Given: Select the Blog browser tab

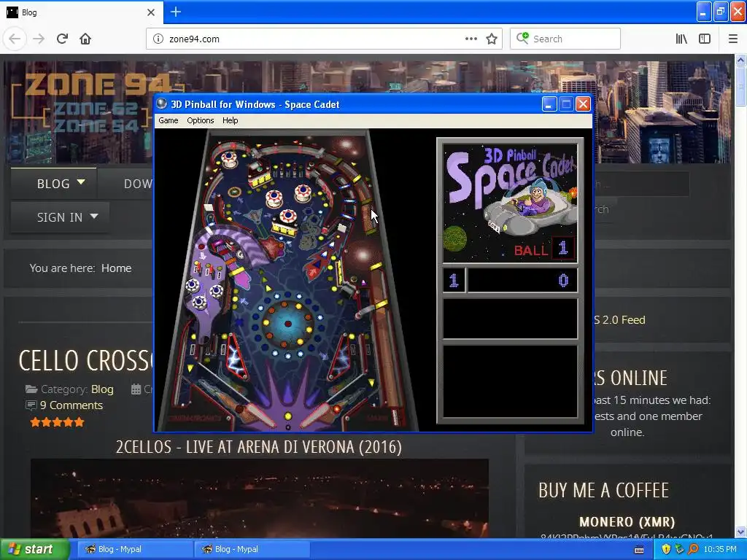Looking at the screenshot, I should pos(81,12).
